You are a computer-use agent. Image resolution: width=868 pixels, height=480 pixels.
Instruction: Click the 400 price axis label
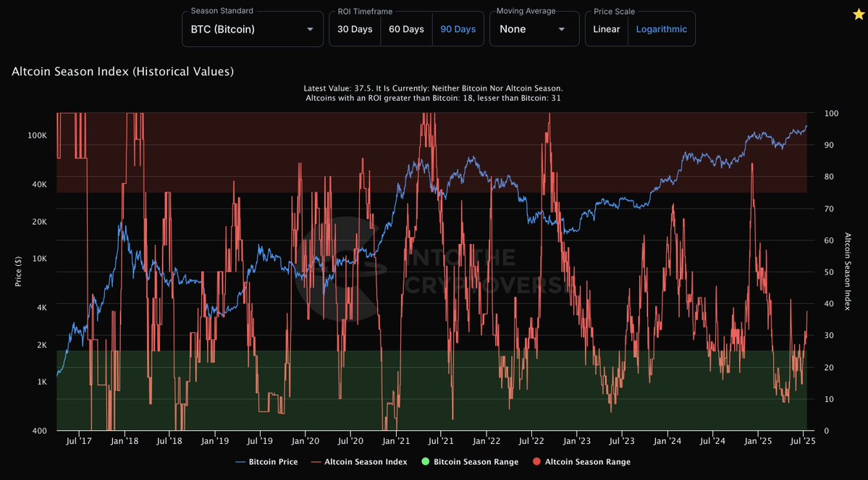tap(41, 431)
